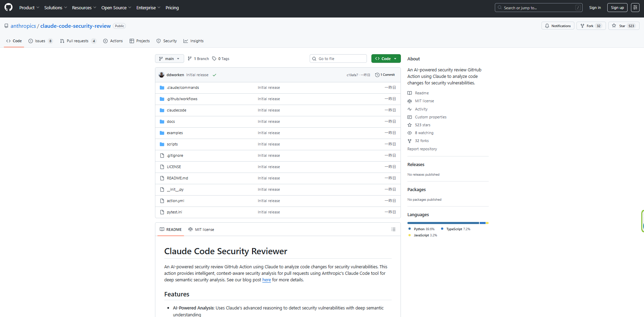Open the README outline list icon
Screen dimensions: 644x317
pyautogui.click(x=393, y=229)
